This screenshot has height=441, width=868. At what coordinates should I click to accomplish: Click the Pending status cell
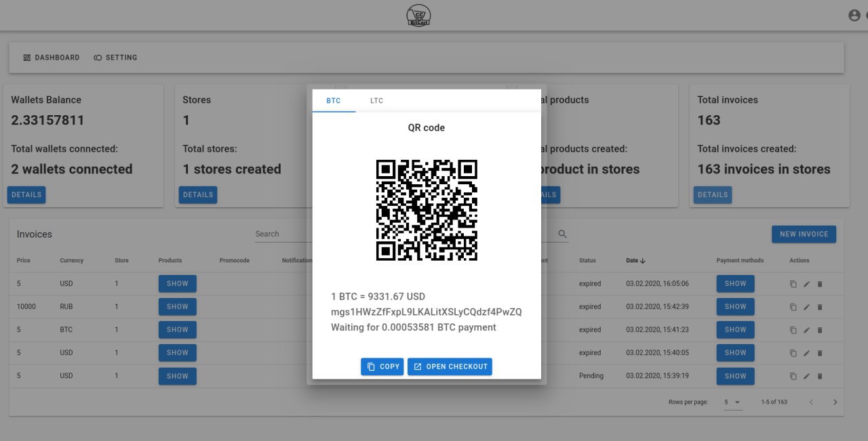[591, 376]
